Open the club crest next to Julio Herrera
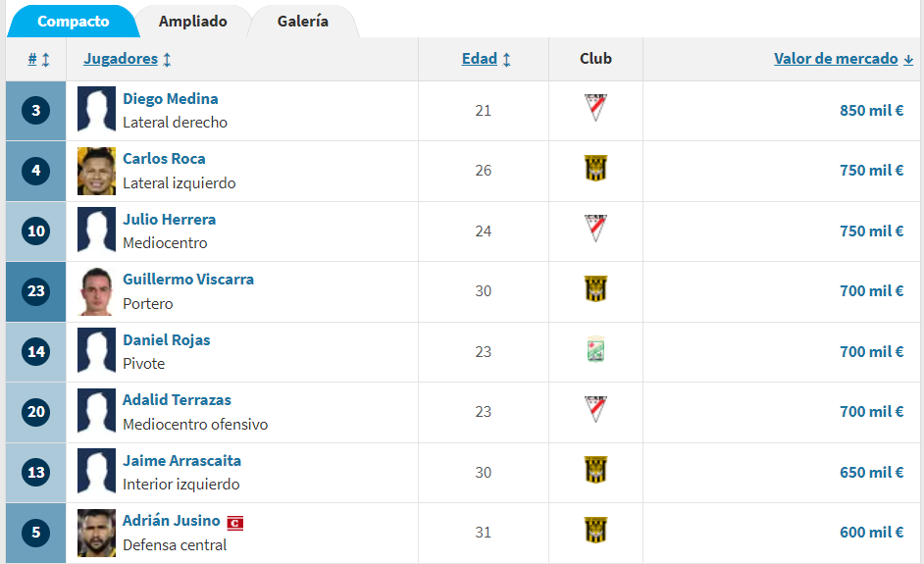This screenshot has height=564, width=924. tap(595, 229)
